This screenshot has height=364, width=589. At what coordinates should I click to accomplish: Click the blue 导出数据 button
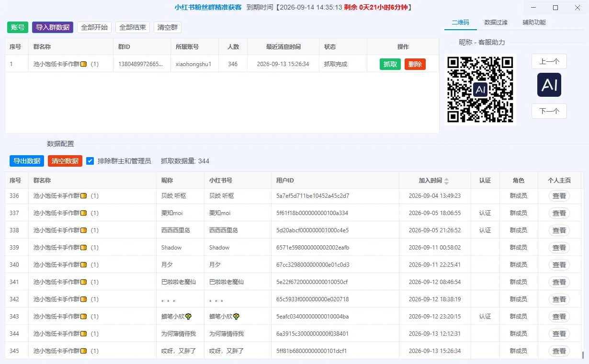pyautogui.click(x=27, y=161)
